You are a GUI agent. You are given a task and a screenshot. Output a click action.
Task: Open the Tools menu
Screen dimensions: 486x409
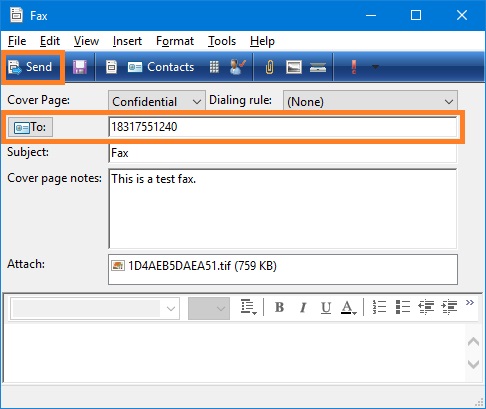click(222, 41)
